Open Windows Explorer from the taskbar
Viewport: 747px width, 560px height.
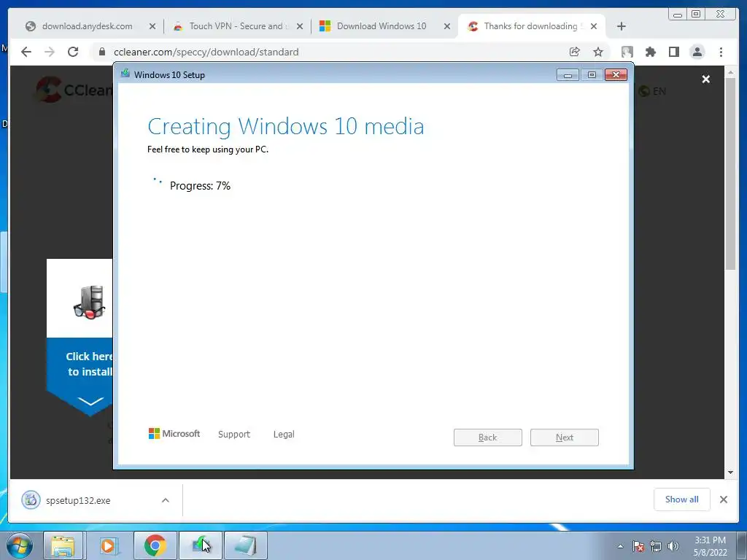click(x=63, y=545)
